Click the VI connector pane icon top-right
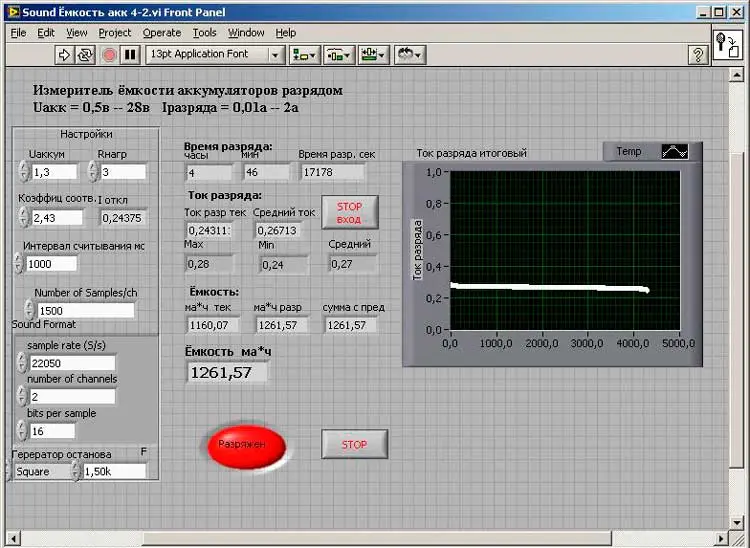 click(728, 45)
